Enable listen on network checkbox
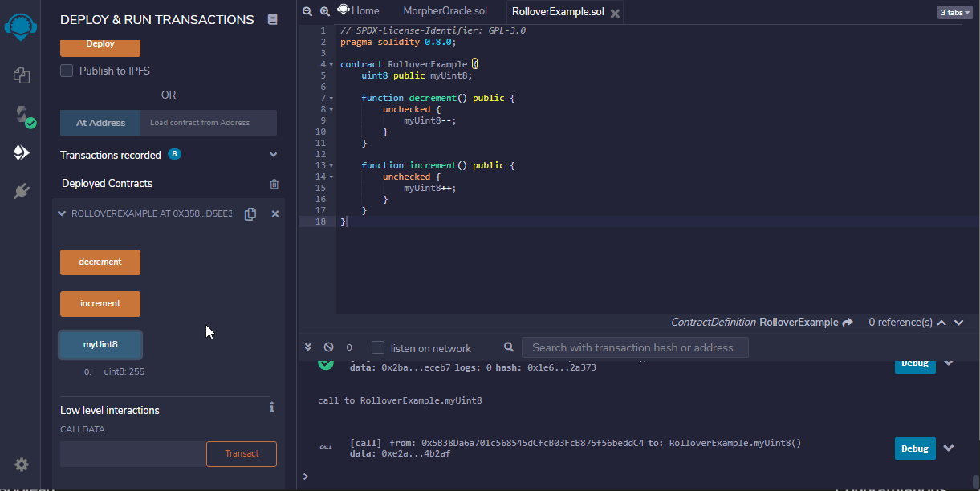980x491 pixels. (378, 347)
